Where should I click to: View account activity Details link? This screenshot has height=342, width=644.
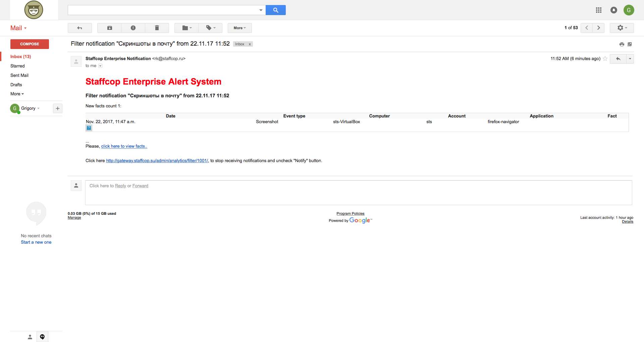(x=628, y=222)
